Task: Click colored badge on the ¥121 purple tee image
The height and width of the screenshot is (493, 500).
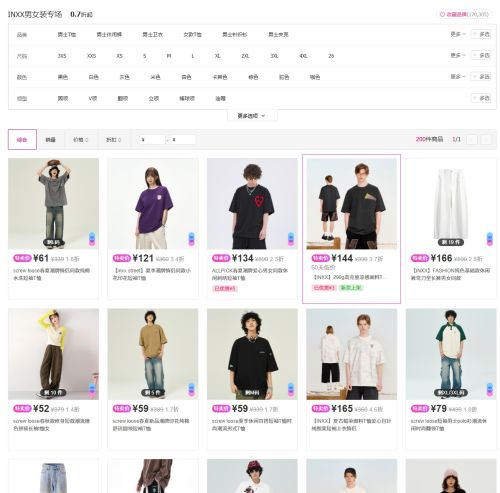Action: click(x=191, y=239)
